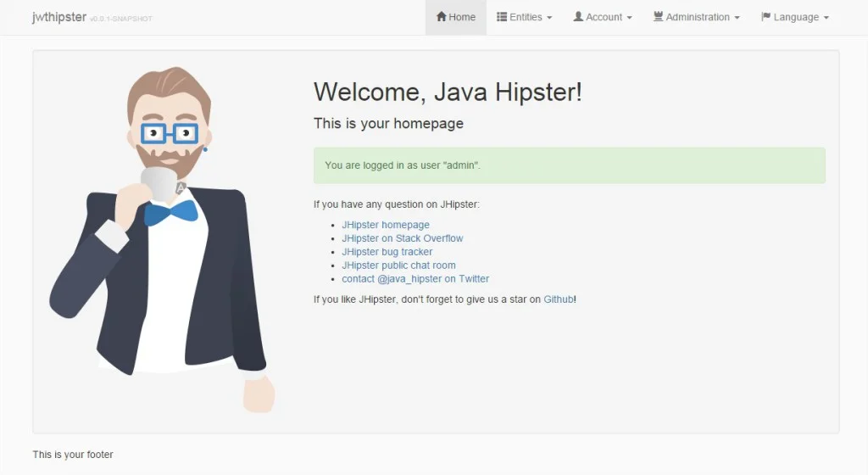Click the jwthipster brand link

click(x=59, y=17)
